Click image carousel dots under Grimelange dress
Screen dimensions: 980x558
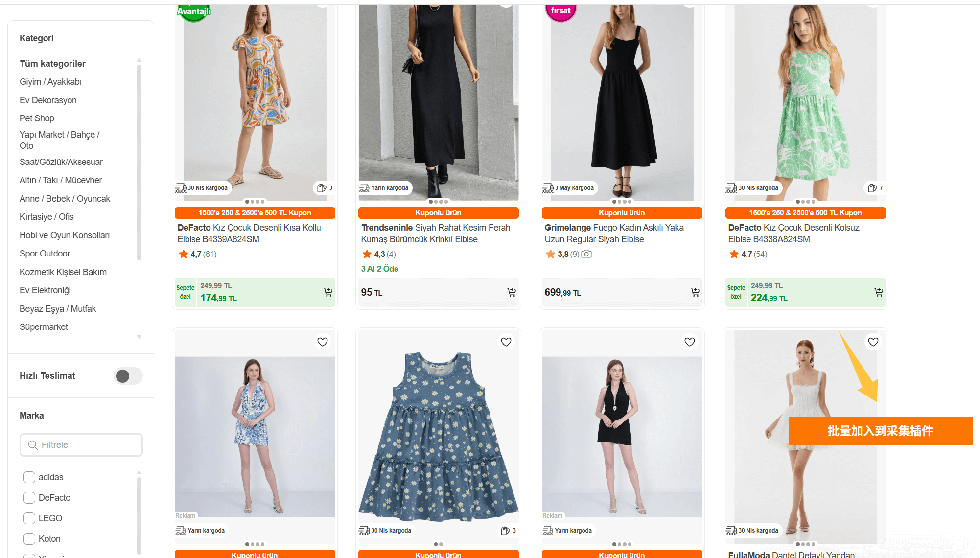tap(622, 202)
